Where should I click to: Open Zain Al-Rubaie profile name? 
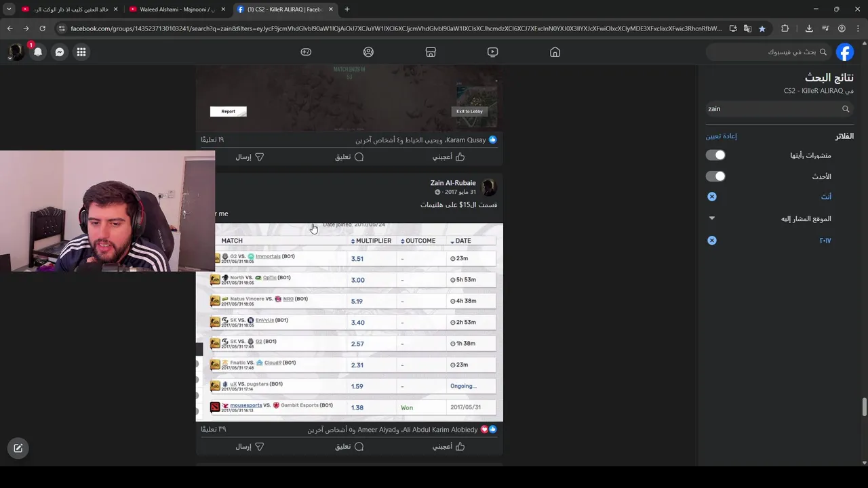[x=453, y=183]
